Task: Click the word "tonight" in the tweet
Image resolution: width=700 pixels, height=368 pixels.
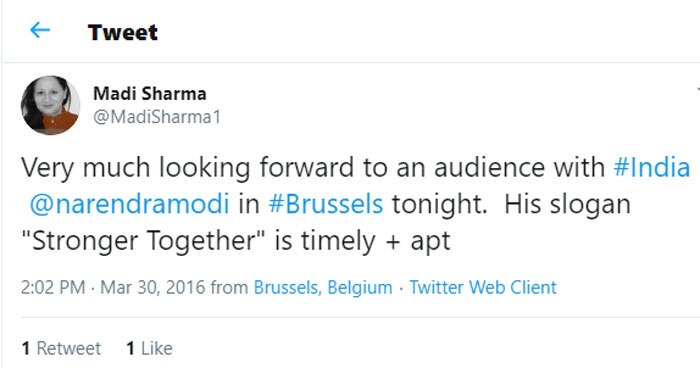Action: (x=436, y=205)
